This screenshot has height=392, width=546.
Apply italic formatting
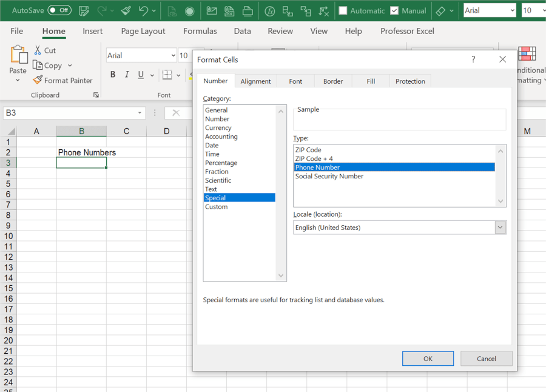coord(126,74)
